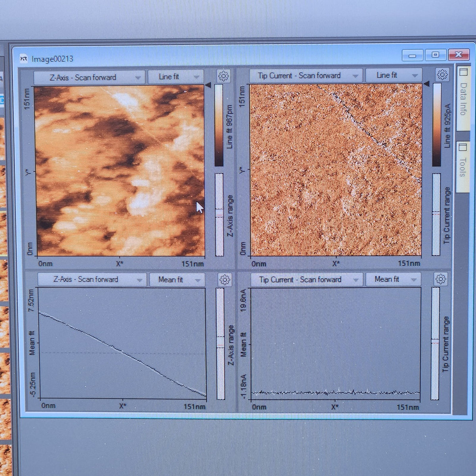Click the 7.52nm axis value

click(x=31, y=301)
